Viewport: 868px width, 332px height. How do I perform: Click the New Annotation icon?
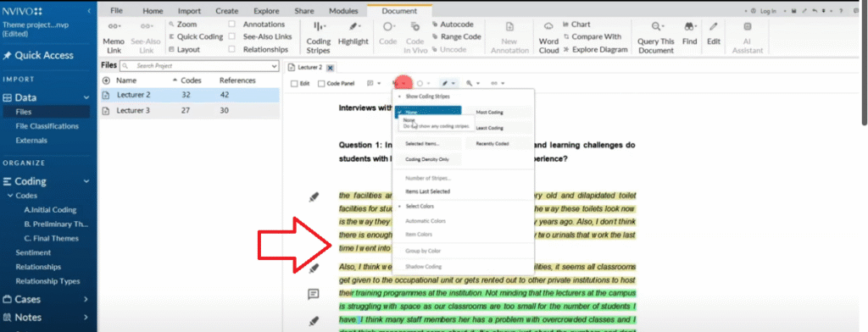509,26
